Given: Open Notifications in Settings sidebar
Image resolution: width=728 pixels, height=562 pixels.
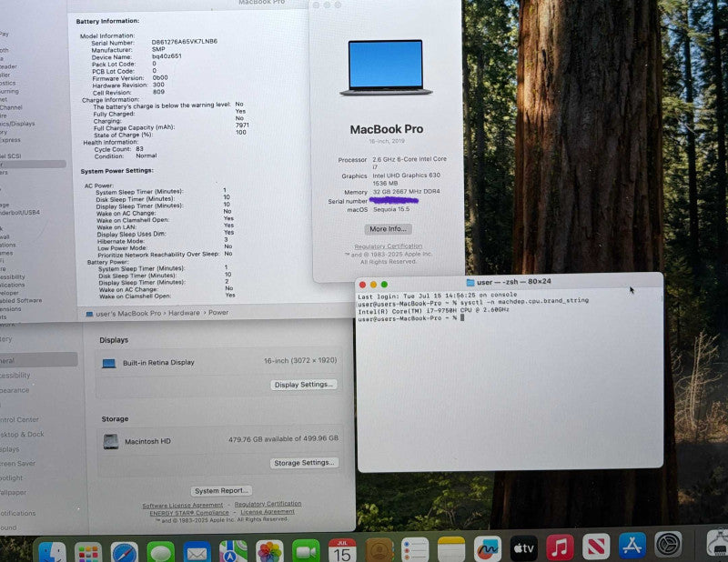Looking at the screenshot, I should click(x=17, y=513).
